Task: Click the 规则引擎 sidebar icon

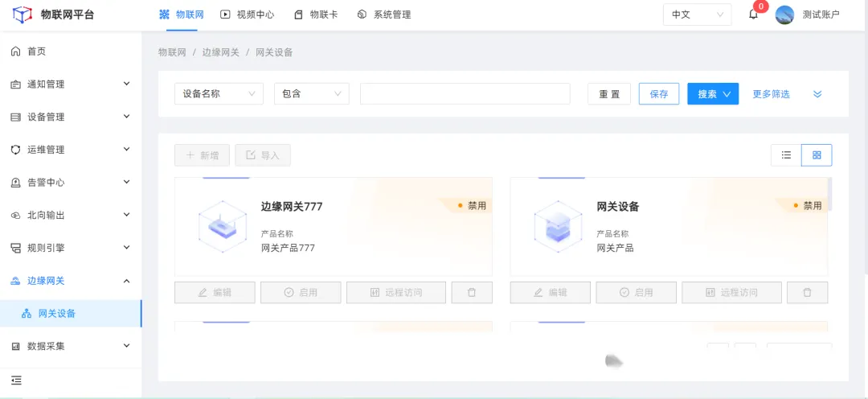Action: (x=16, y=248)
